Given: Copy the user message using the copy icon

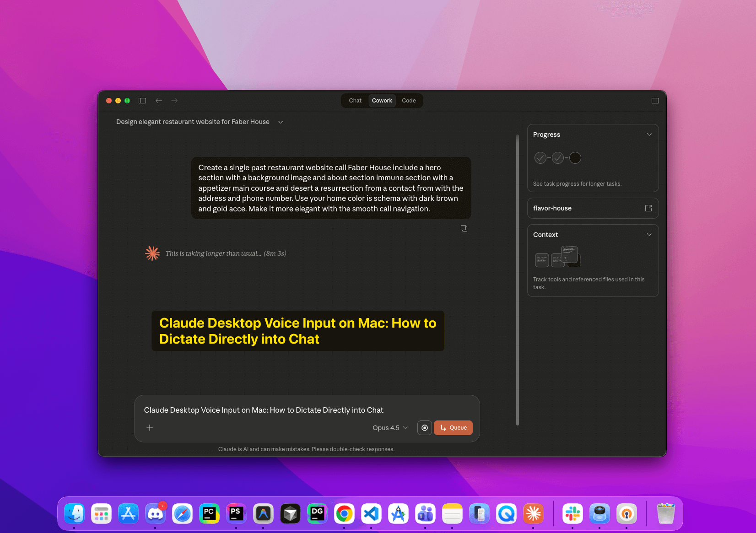Looking at the screenshot, I should (x=464, y=228).
